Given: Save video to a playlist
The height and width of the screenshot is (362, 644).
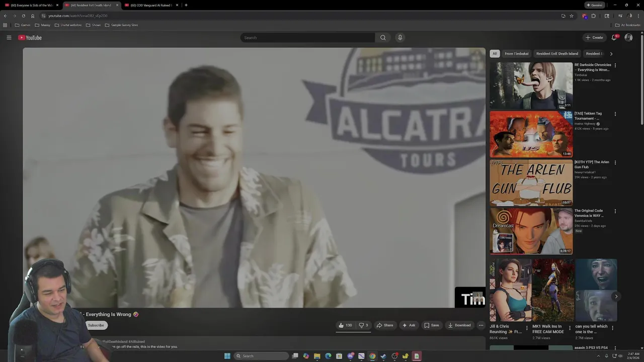Looking at the screenshot, I should [432, 325].
